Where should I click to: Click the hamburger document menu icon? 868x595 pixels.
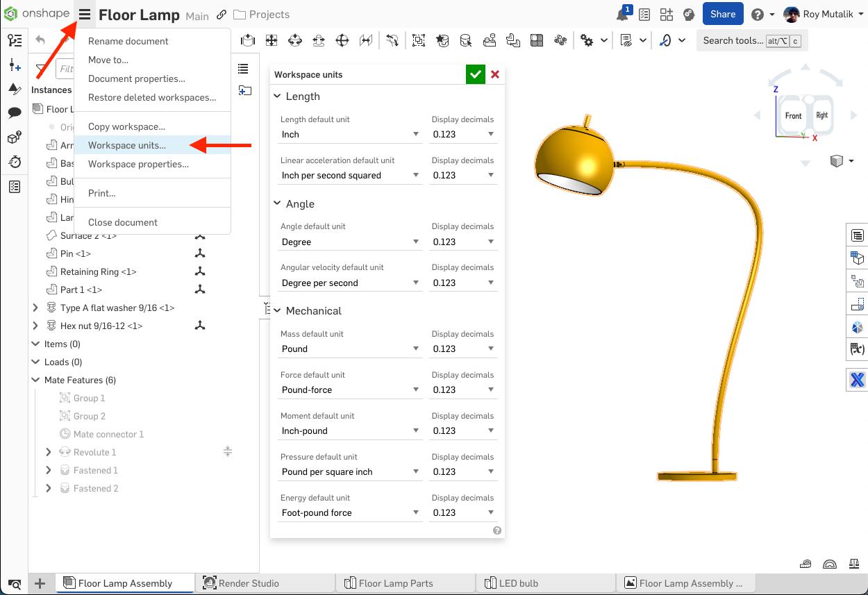85,15
